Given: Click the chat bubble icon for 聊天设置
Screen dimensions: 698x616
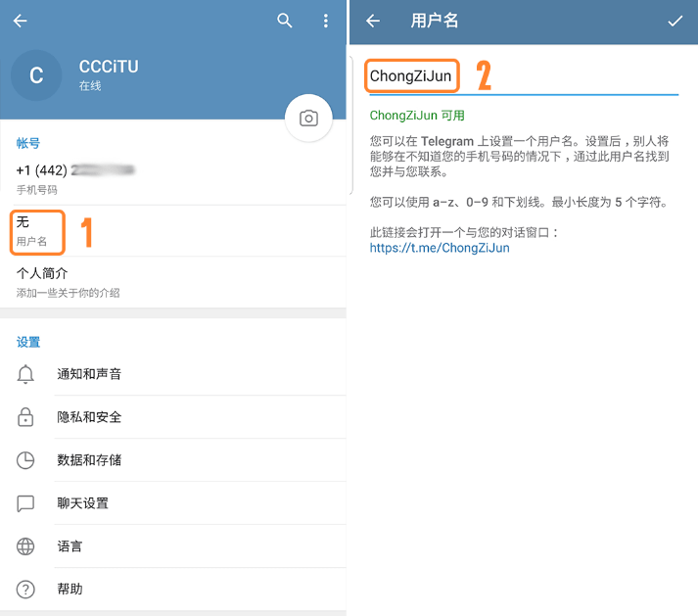Looking at the screenshot, I should point(25,503).
